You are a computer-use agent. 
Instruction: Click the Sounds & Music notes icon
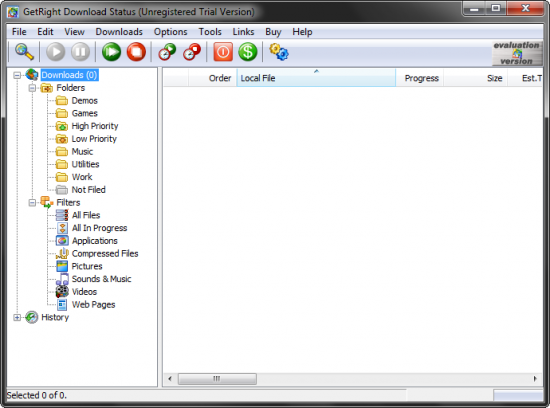pos(62,279)
